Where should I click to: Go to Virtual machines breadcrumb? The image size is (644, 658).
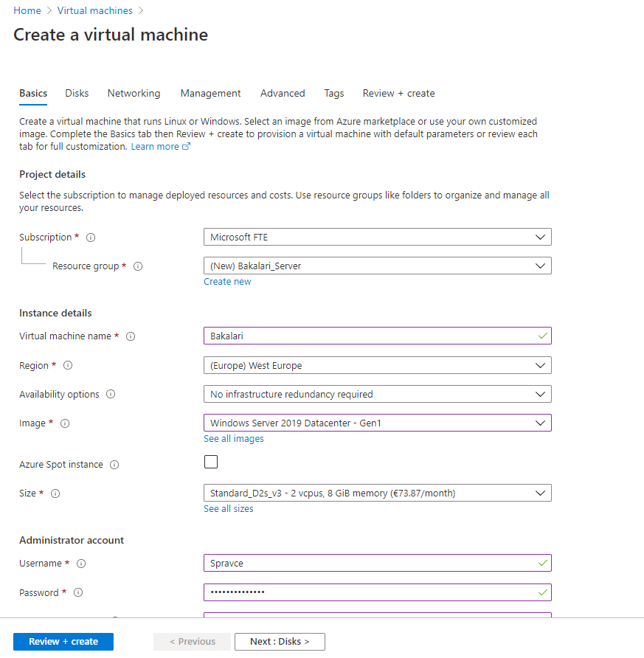[x=95, y=10]
